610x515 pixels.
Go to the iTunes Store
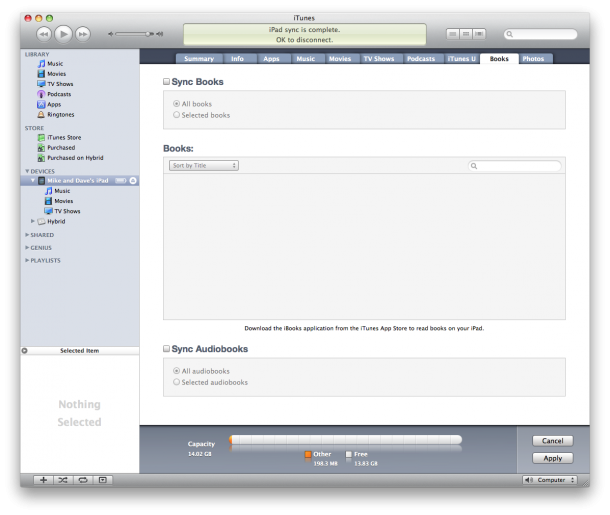coord(59,137)
